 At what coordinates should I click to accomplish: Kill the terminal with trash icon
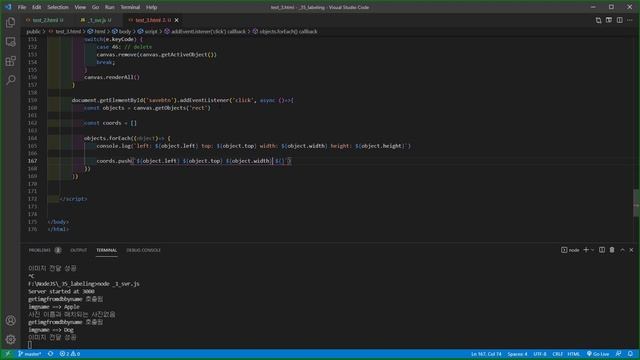(x=612, y=250)
